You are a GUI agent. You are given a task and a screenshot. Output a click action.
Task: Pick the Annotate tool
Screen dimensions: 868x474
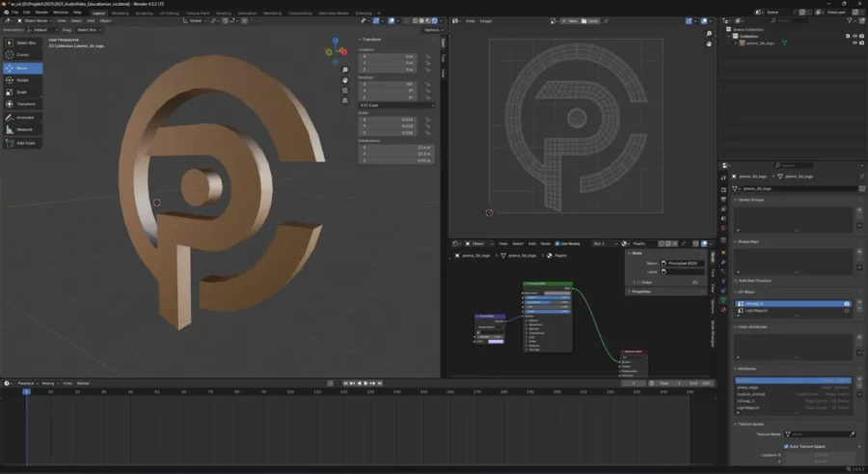click(21, 117)
